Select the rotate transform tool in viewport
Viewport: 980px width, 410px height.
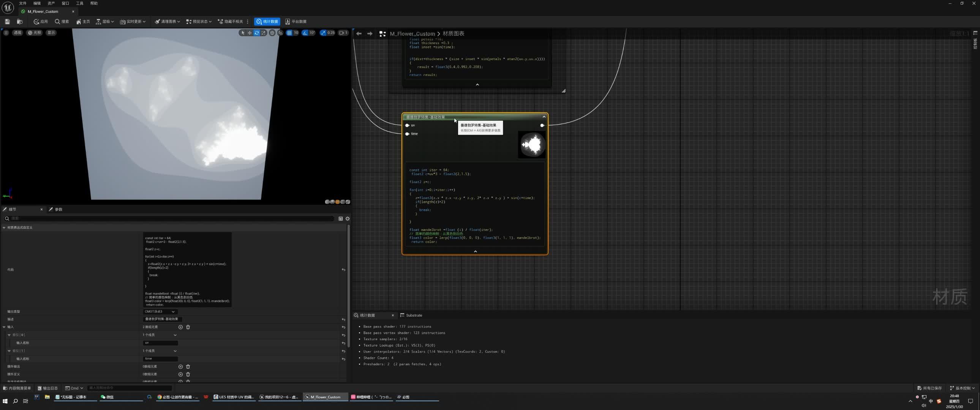257,33
